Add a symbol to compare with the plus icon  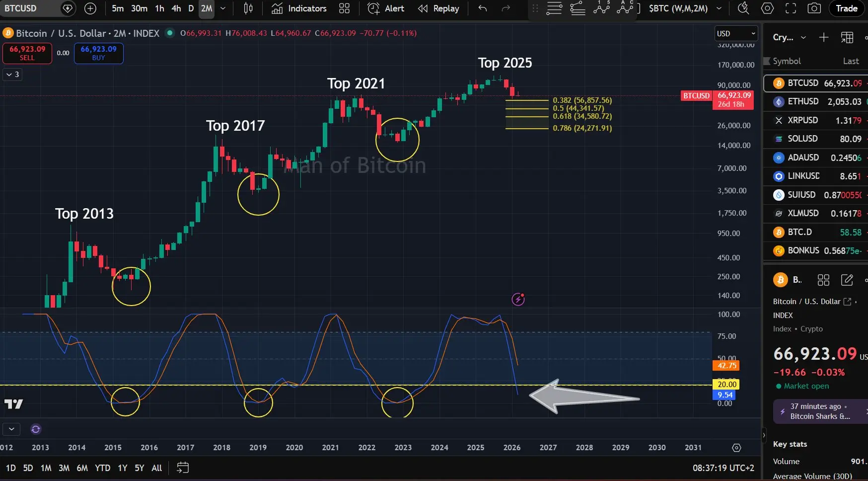pos(90,8)
